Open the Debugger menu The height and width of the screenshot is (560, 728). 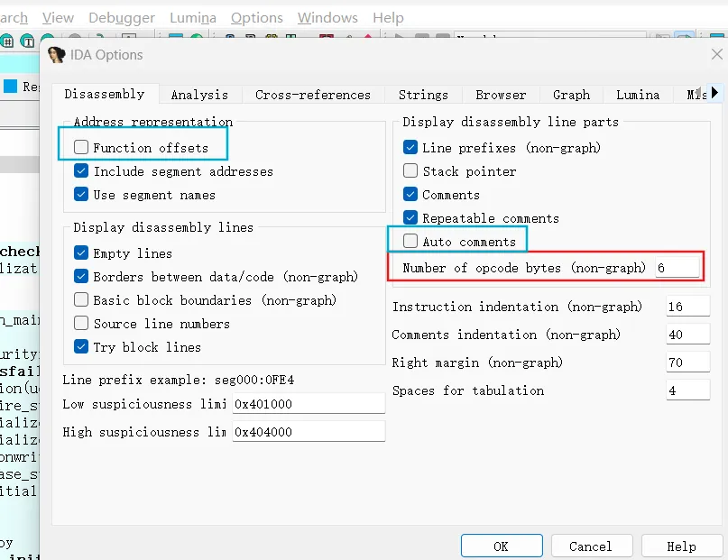(x=122, y=18)
